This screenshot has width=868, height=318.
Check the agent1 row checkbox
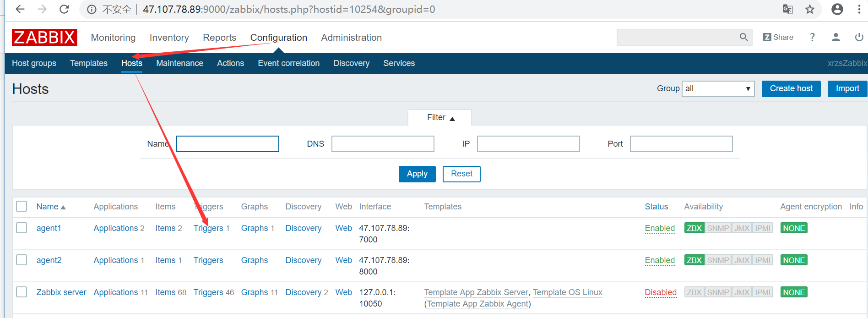(22, 228)
